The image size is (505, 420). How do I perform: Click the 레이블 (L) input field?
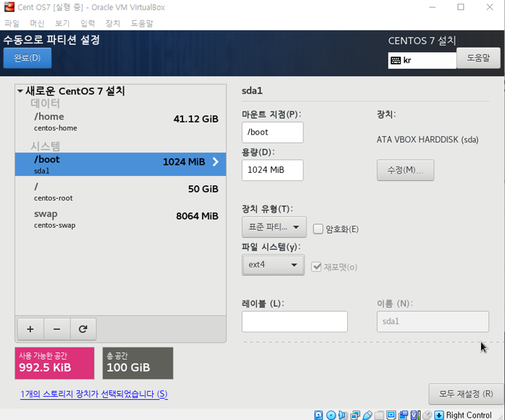[x=294, y=322]
